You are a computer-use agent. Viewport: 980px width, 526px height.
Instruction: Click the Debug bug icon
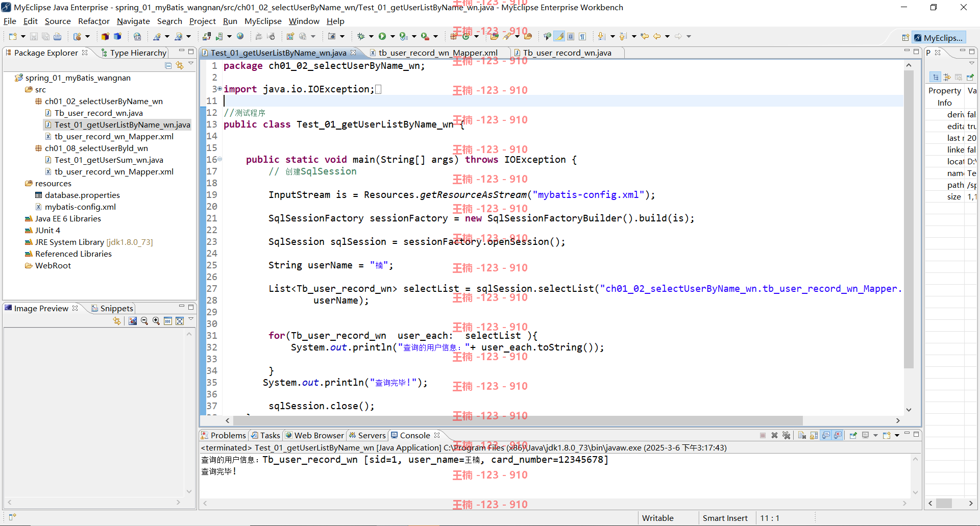coord(361,36)
